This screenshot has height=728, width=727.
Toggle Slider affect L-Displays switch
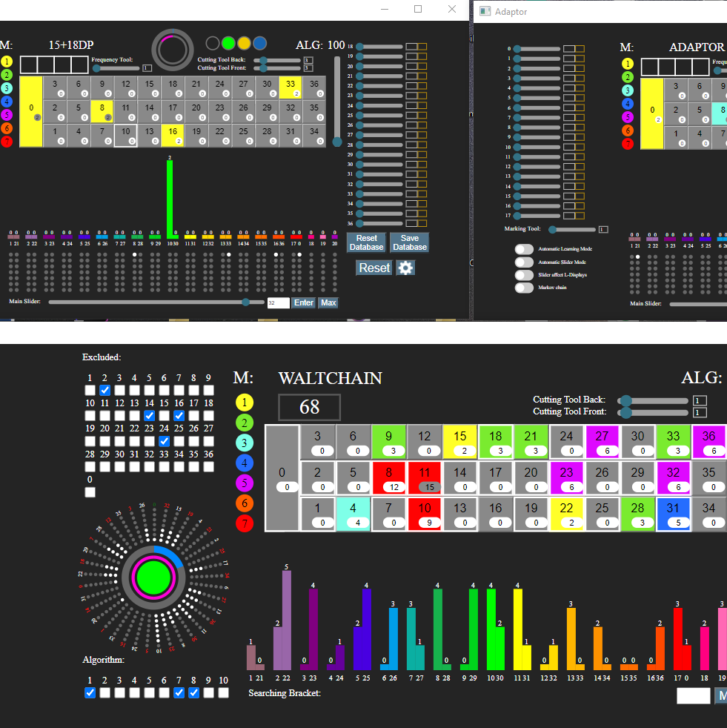(524, 274)
